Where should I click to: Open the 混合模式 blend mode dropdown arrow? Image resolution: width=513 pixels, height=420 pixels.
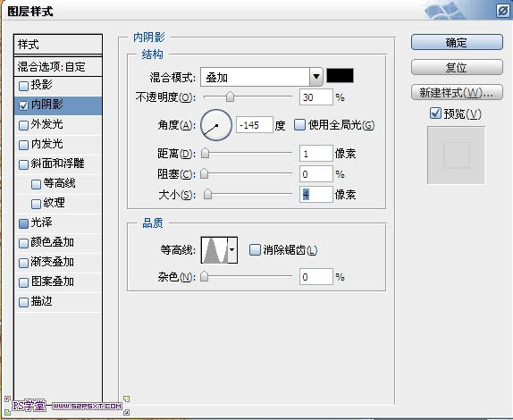pos(316,77)
